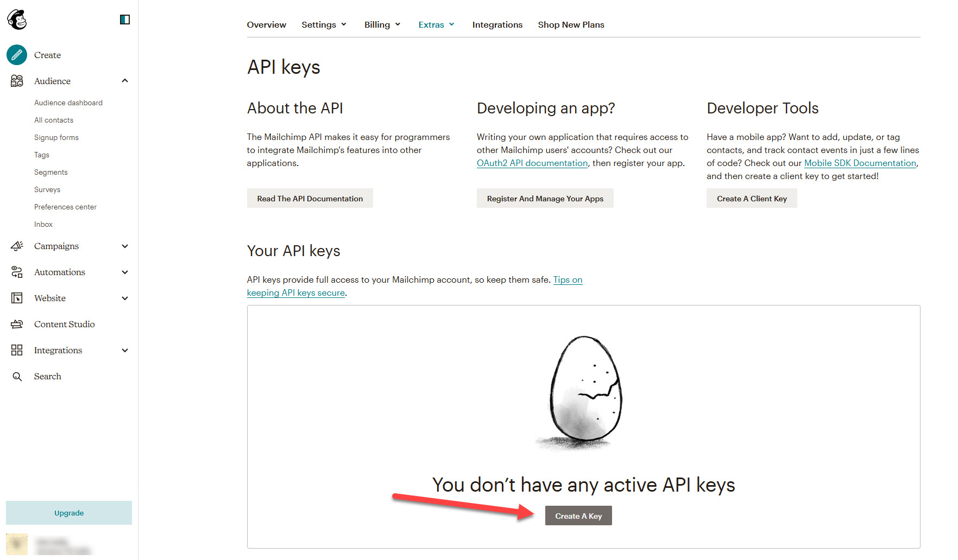Click the blurred account avatar thumbnail
The image size is (958, 560).
click(x=17, y=544)
